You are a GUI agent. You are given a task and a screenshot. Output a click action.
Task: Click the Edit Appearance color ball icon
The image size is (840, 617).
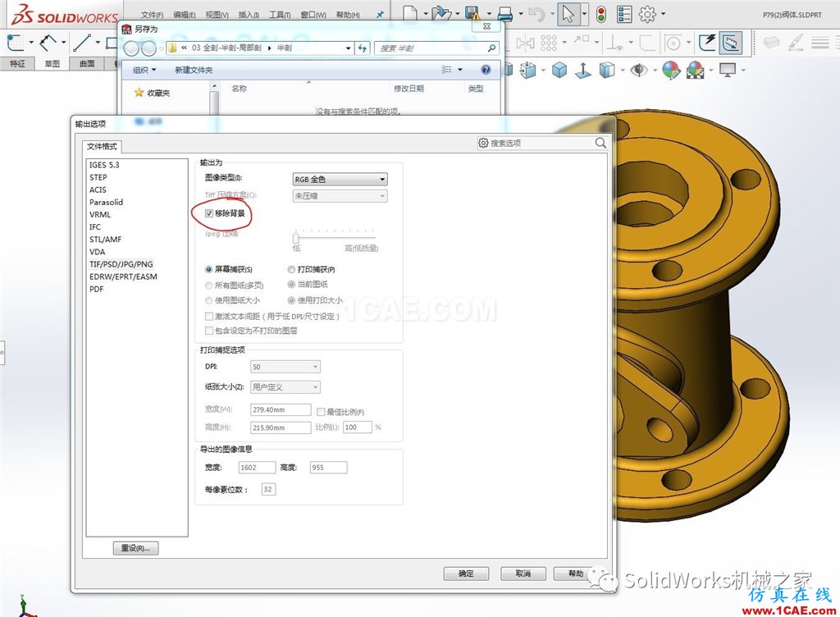click(x=671, y=70)
